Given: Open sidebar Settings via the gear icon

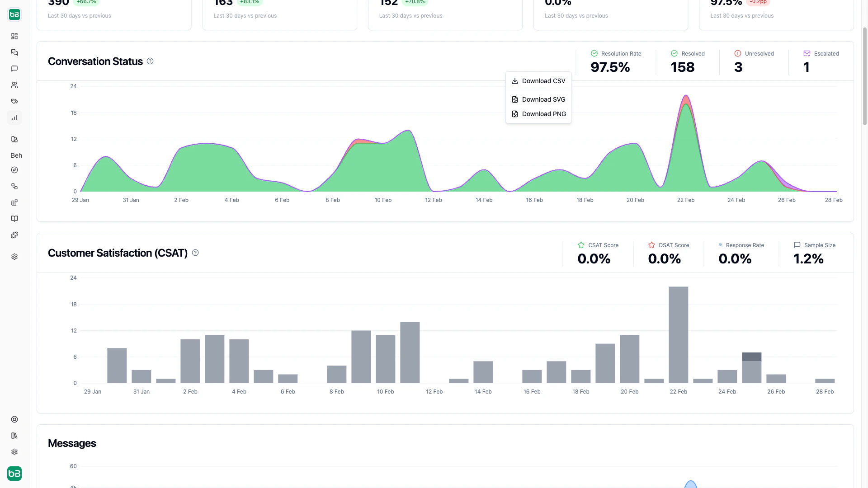Looking at the screenshot, I should tap(14, 257).
